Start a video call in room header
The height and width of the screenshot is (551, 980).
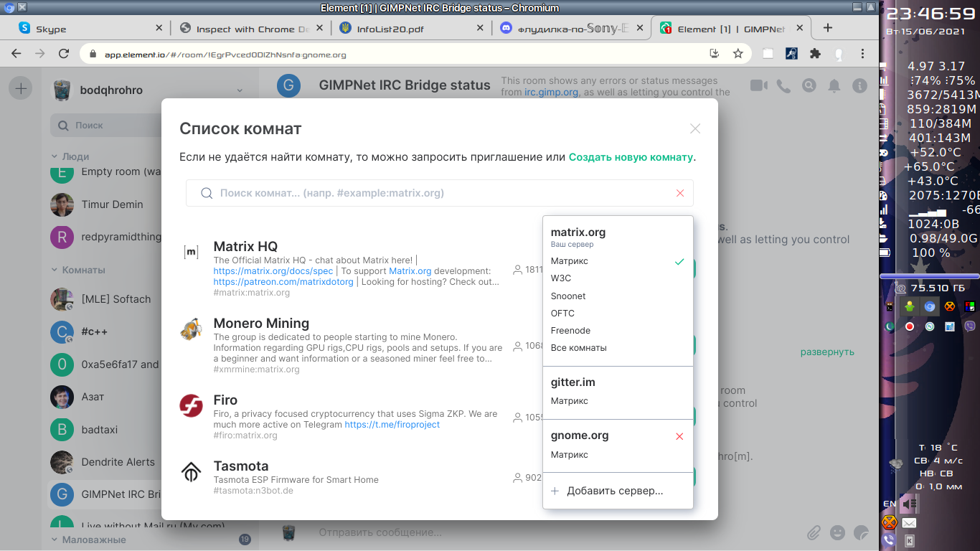(x=758, y=86)
